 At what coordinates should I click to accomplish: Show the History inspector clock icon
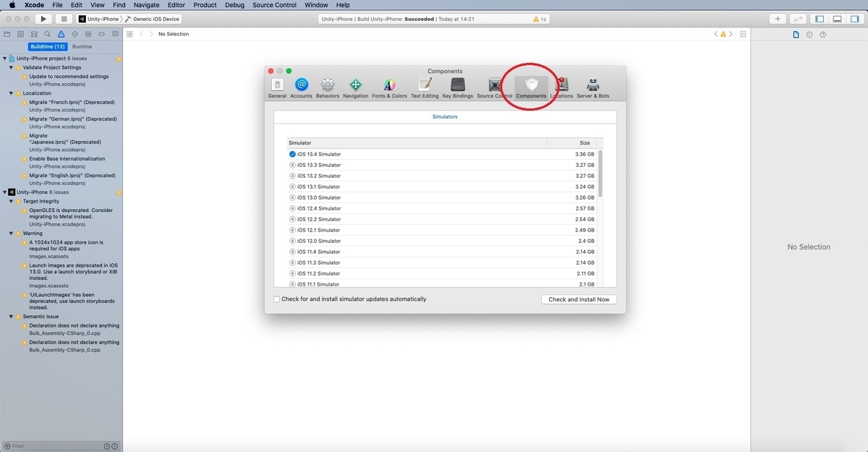809,34
